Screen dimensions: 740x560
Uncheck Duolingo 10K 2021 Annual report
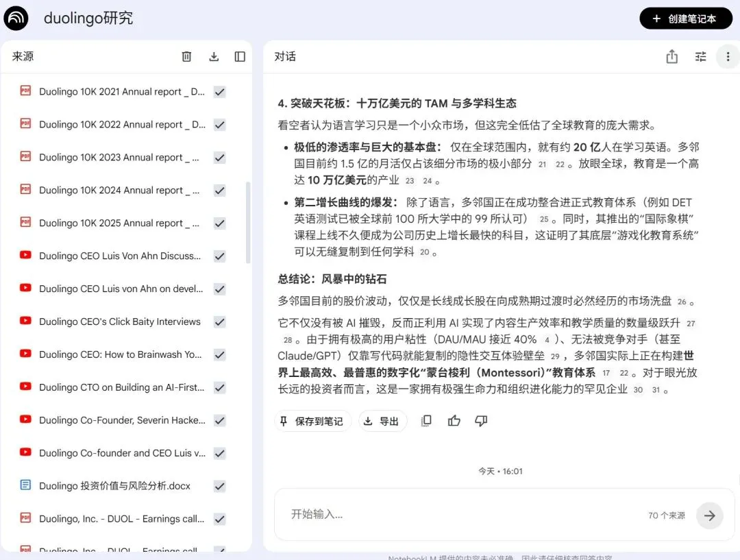(219, 92)
